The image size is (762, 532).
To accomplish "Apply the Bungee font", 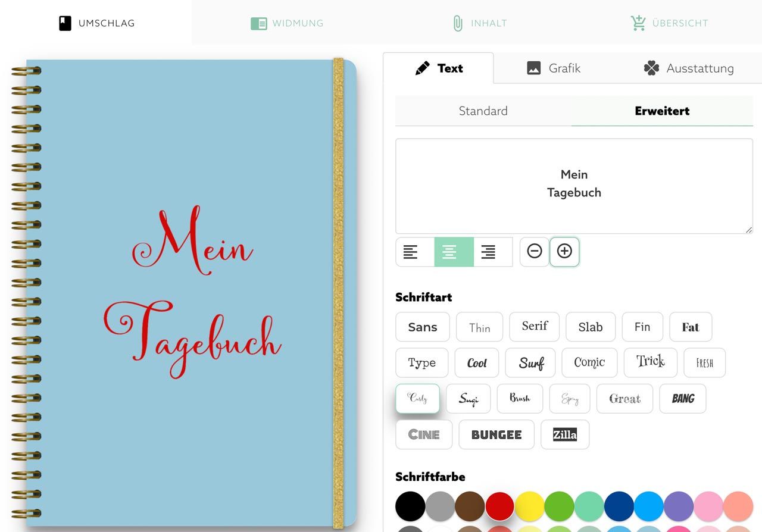I will pyautogui.click(x=496, y=434).
